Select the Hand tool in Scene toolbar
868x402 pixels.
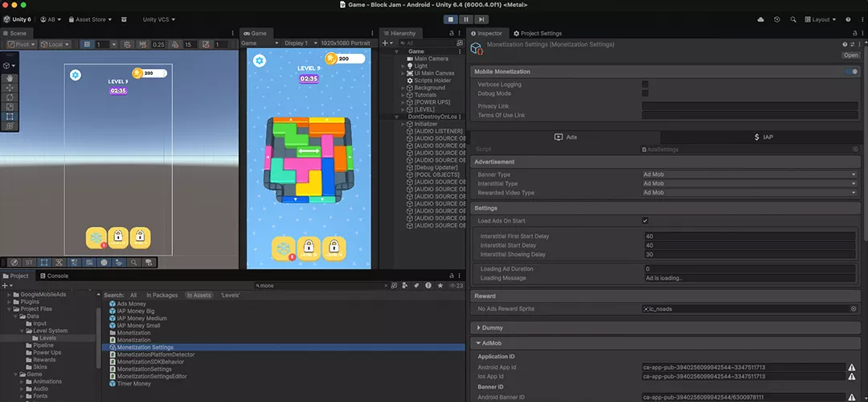10,78
